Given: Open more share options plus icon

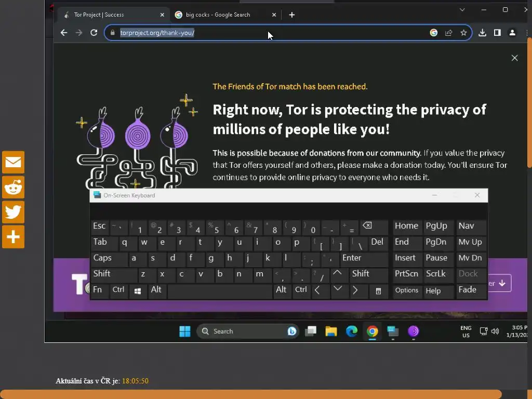Looking at the screenshot, I should click(x=13, y=237).
